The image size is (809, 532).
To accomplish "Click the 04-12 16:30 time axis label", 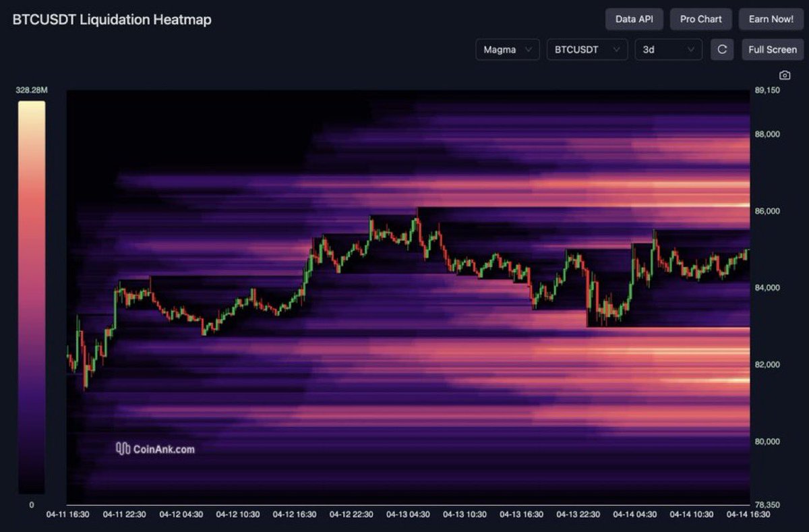I will point(294,514).
